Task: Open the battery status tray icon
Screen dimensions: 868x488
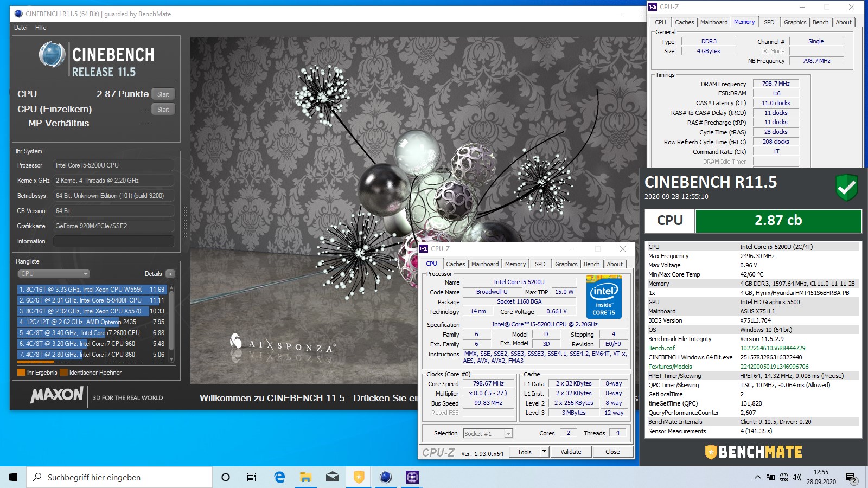Action: 770,477
